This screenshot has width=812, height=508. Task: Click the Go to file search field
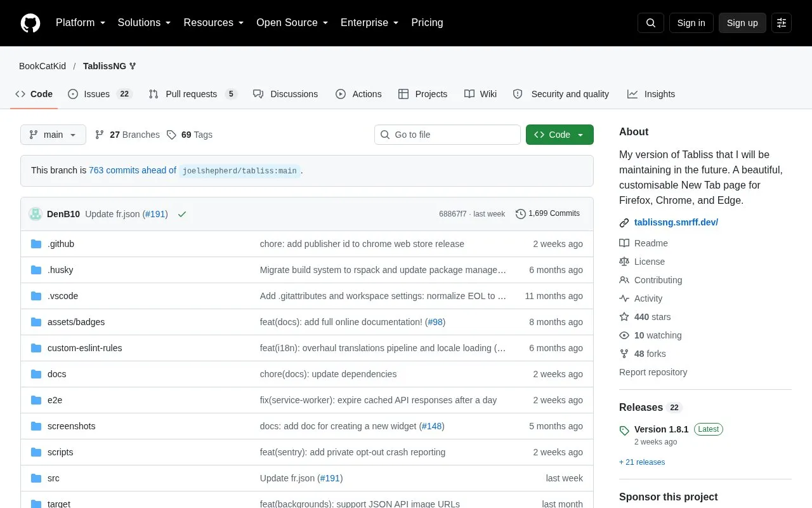pos(447,135)
